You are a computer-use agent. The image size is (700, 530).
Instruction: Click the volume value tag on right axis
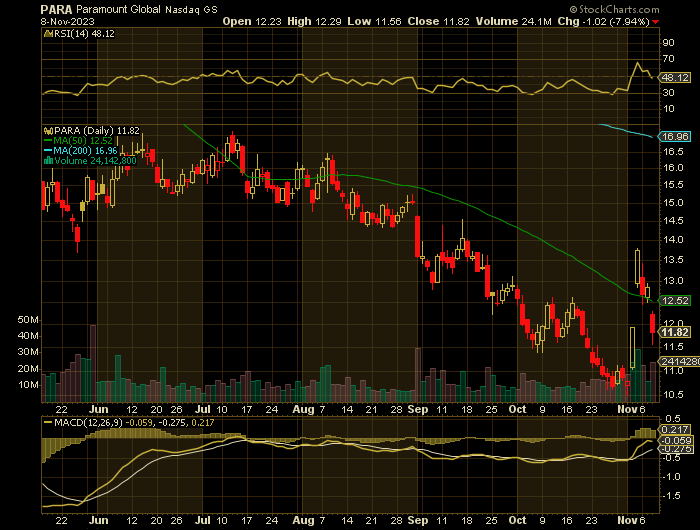680,361
